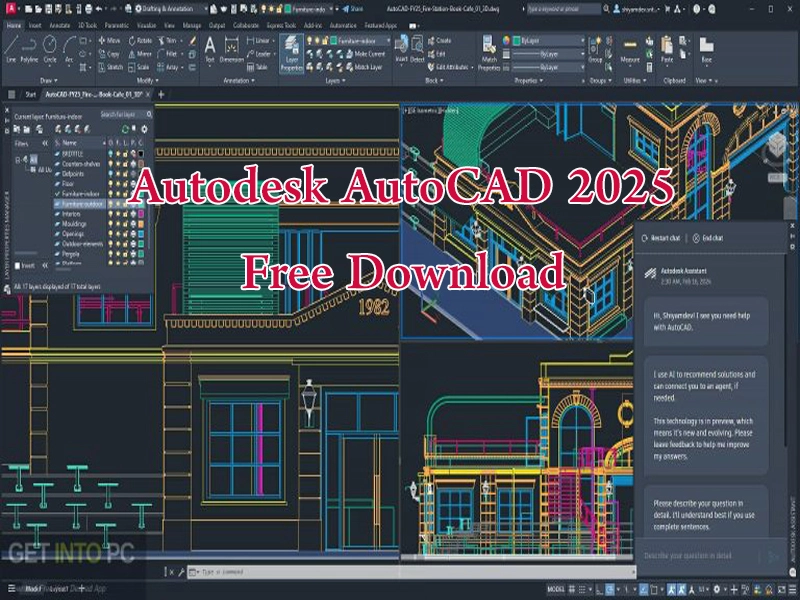Toggle freeze for Defpoints layer

pos(118,173)
